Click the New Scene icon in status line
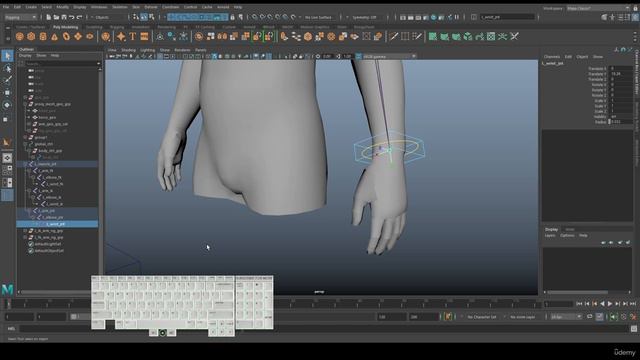 [x=49, y=17]
